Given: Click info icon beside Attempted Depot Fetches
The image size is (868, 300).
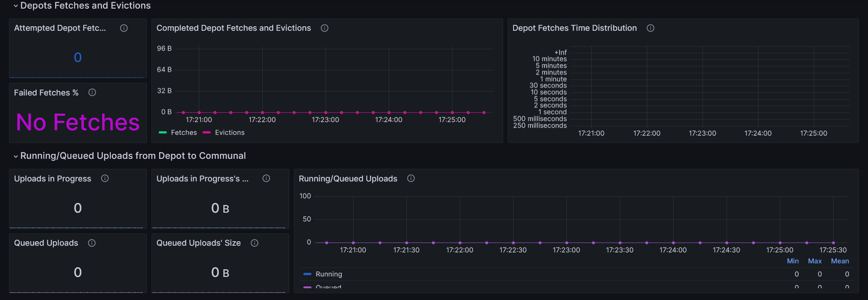Looking at the screenshot, I should (124, 28).
